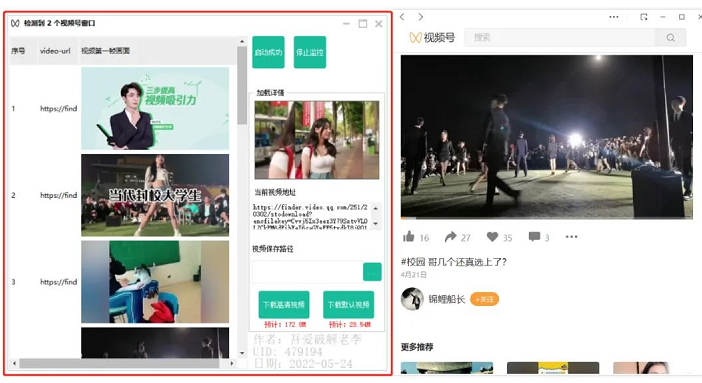Click the 停止监控 button
The image size is (702, 383).
pyautogui.click(x=310, y=52)
